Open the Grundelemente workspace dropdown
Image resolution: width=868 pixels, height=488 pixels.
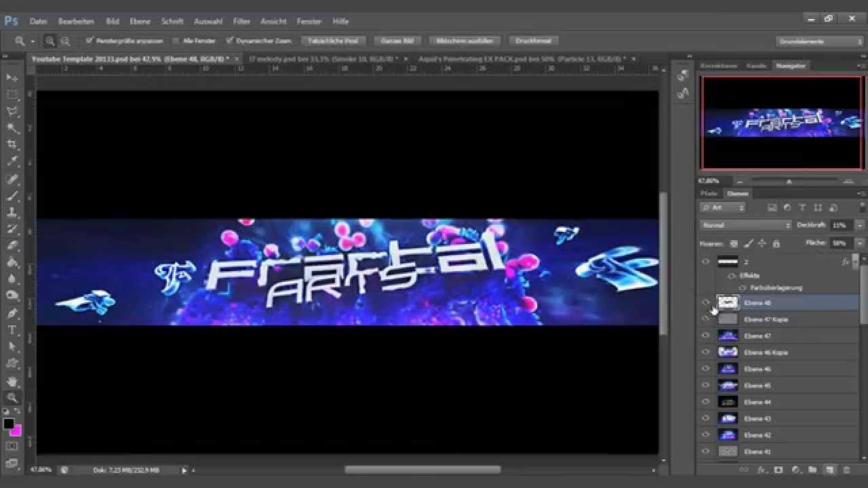(820, 41)
